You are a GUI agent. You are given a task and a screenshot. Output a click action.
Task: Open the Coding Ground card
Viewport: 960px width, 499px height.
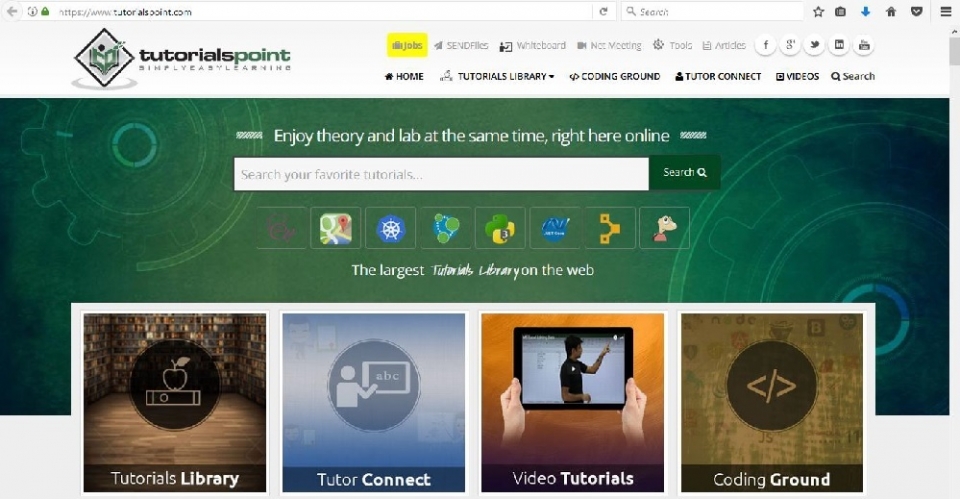772,403
